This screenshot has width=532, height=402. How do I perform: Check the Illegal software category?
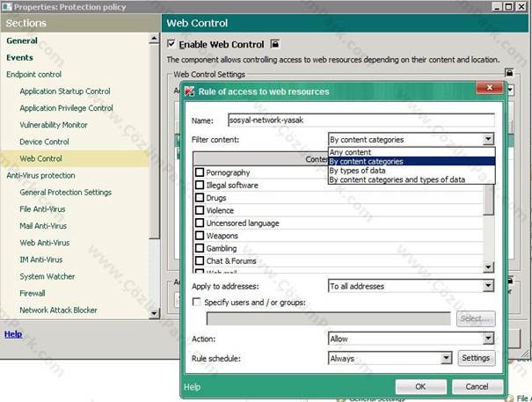click(x=200, y=185)
